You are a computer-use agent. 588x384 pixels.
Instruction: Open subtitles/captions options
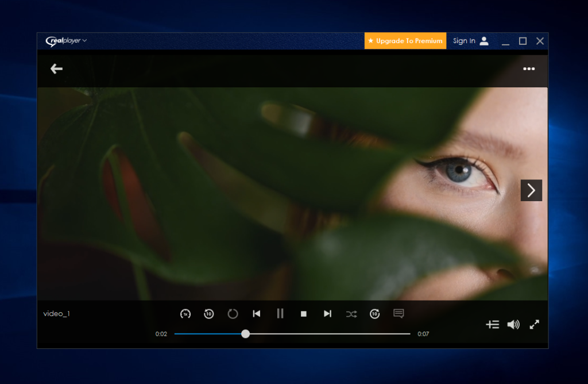(x=399, y=313)
